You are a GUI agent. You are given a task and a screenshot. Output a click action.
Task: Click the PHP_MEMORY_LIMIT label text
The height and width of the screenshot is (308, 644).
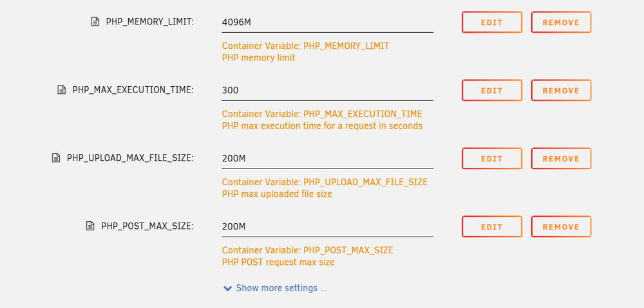pyautogui.click(x=150, y=22)
